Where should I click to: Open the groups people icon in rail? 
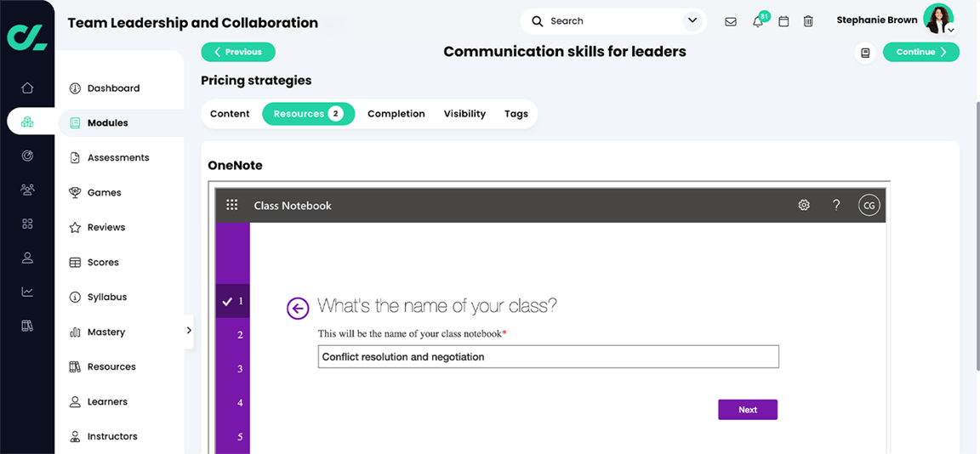coord(27,190)
